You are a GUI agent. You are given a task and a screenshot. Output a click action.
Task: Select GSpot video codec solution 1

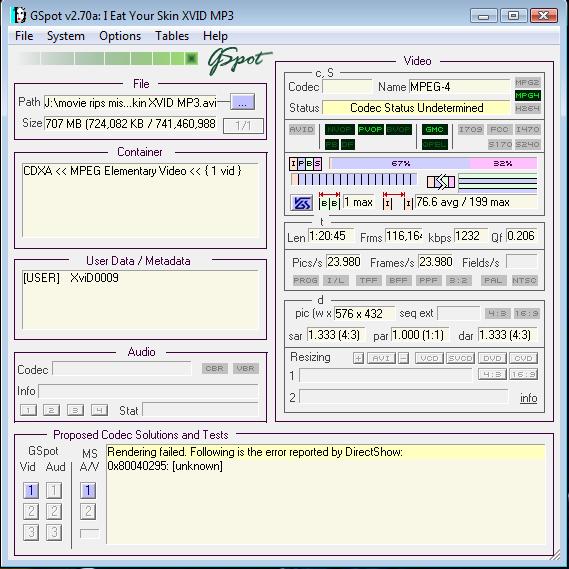31,491
